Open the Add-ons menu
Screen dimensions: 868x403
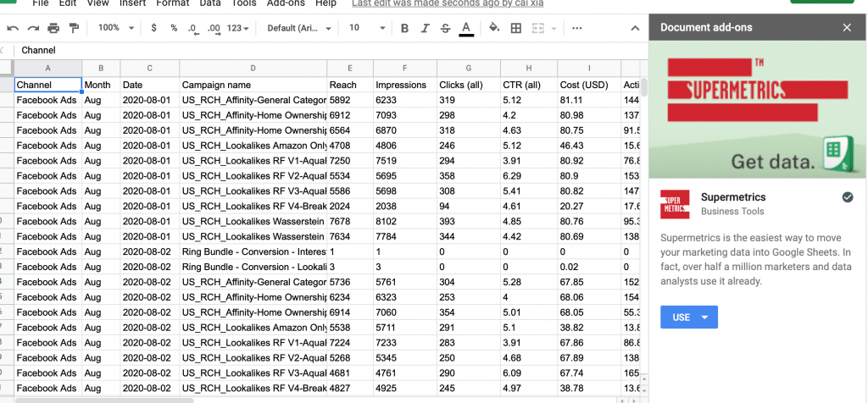coord(286,3)
